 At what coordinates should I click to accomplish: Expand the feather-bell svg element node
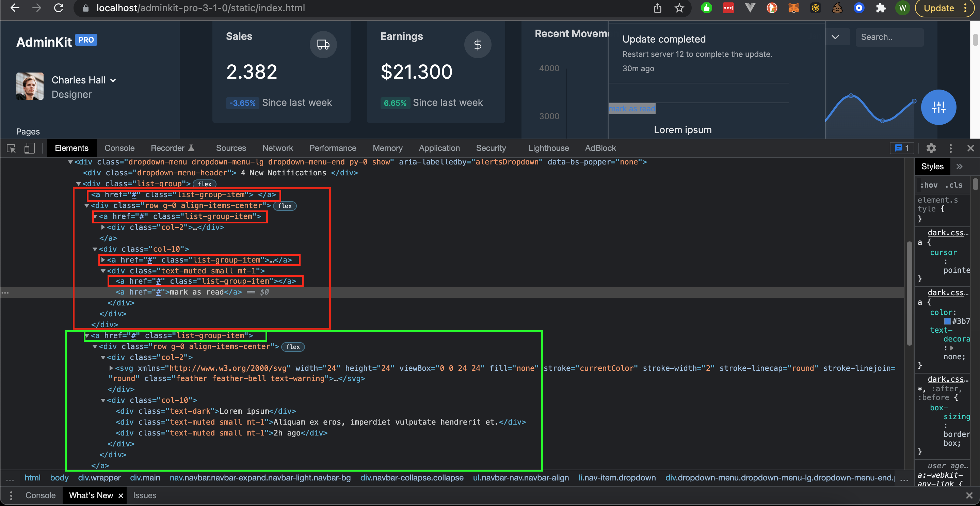(x=111, y=368)
